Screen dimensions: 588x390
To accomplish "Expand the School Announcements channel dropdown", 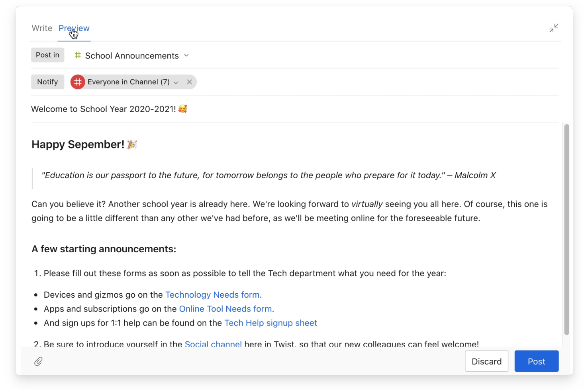I will click(x=186, y=55).
